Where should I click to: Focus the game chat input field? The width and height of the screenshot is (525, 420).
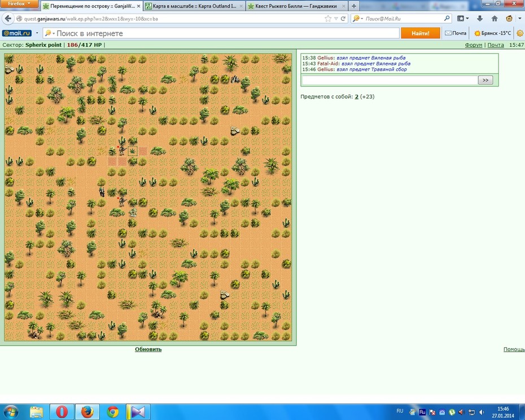point(390,80)
